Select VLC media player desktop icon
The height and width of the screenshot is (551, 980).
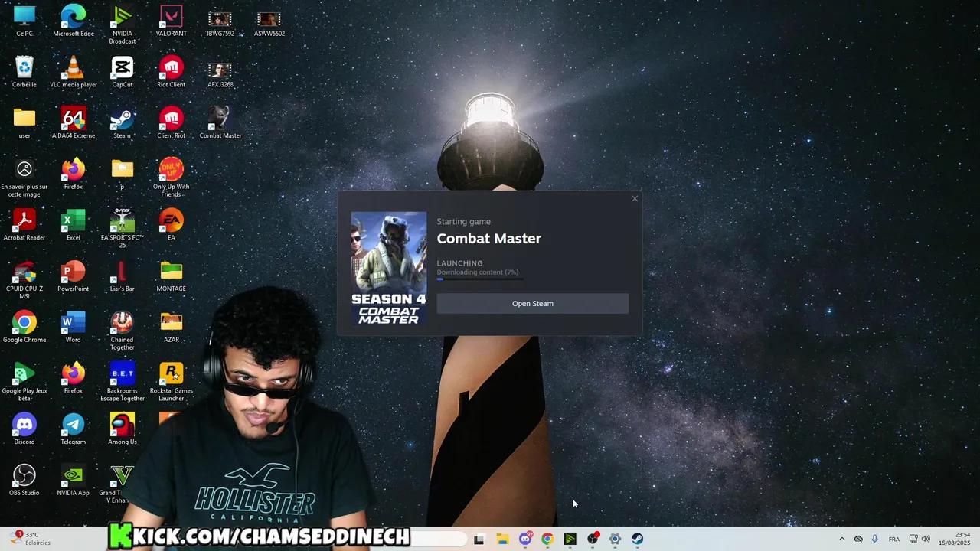pos(73,73)
